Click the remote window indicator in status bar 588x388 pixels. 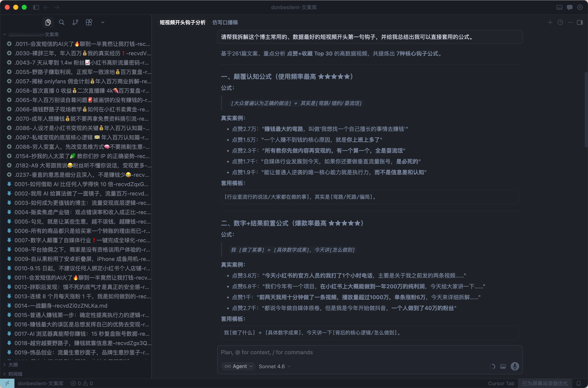click(7, 383)
